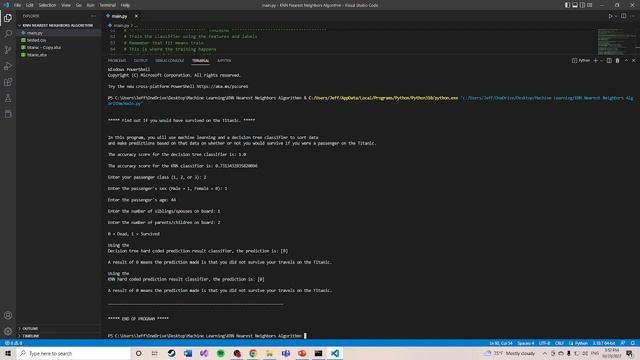Click Spaces: 4 indentation status item

[x=525, y=343]
